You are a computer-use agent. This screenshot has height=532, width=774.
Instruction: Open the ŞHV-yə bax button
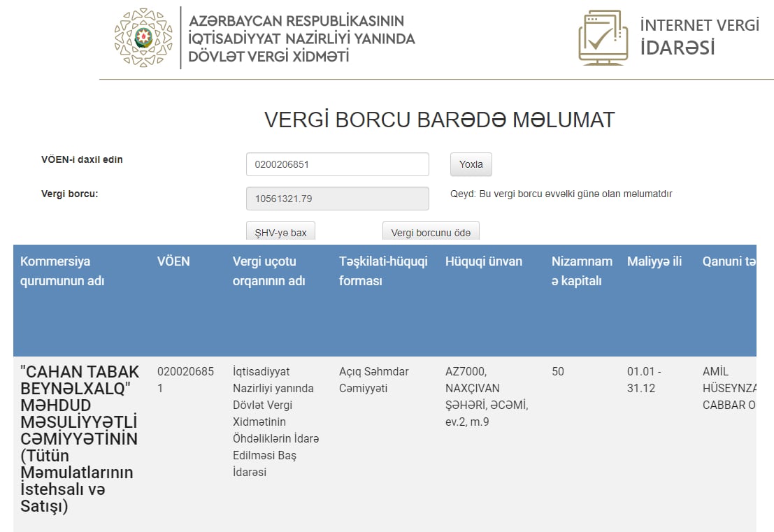[x=280, y=231]
